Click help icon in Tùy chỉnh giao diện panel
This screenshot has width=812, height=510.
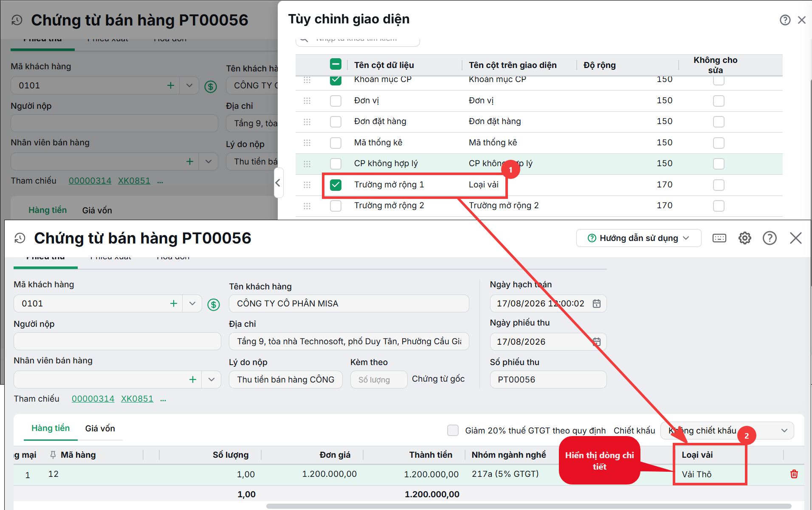point(785,20)
